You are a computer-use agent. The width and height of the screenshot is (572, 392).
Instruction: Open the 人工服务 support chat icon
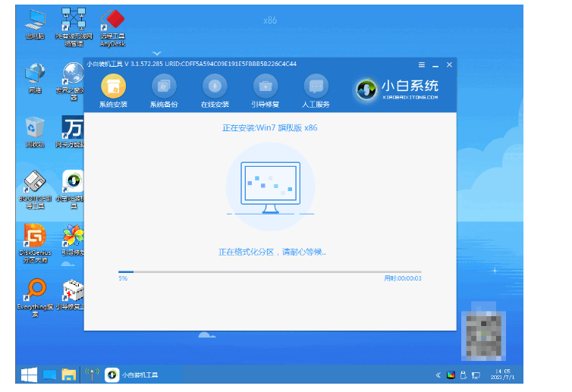coord(316,90)
